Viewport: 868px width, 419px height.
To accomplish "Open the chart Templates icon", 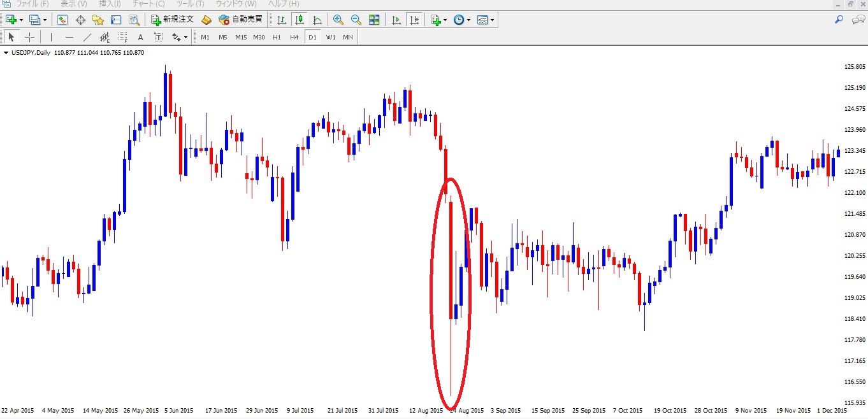I will click(x=482, y=20).
